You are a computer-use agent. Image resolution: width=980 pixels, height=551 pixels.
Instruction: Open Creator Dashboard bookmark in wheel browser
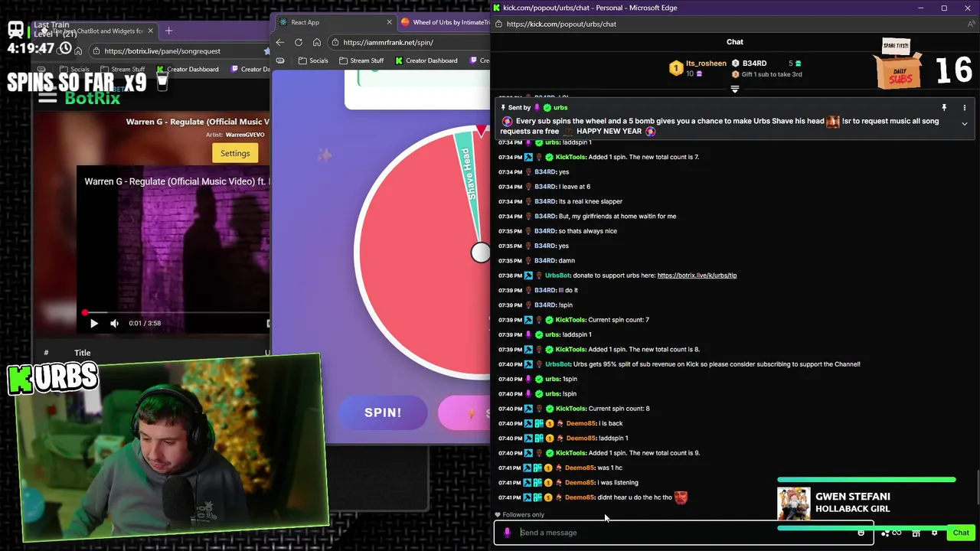click(426, 60)
